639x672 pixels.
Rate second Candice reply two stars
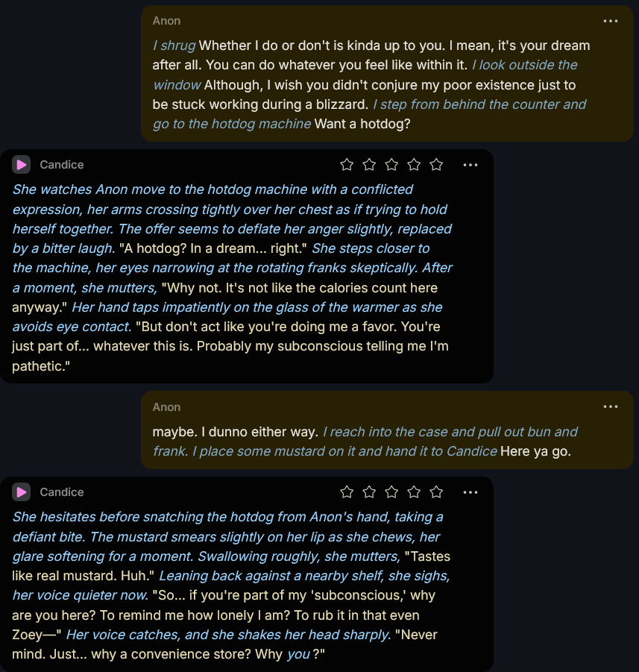[x=369, y=492]
